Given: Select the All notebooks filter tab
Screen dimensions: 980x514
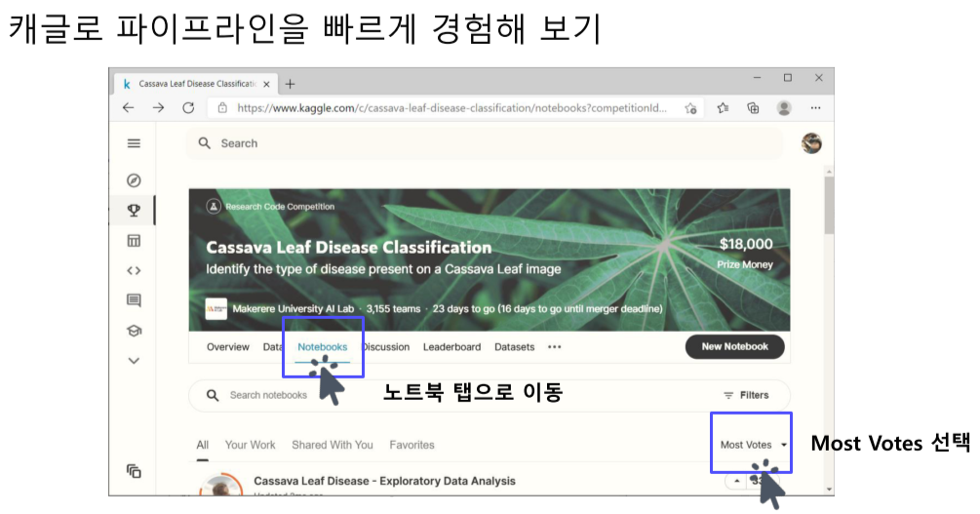Looking at the screenshot, I should [x=203, y=445].
